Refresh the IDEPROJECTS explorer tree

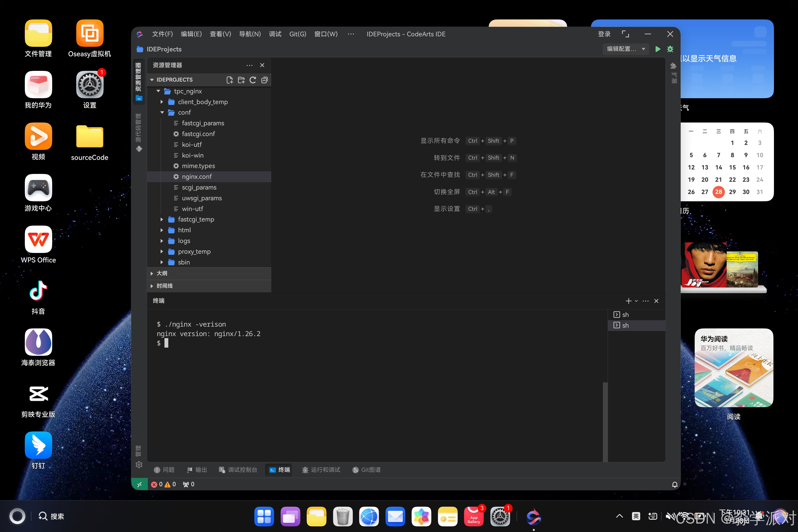pyautogui.click(x=253, y=80)
